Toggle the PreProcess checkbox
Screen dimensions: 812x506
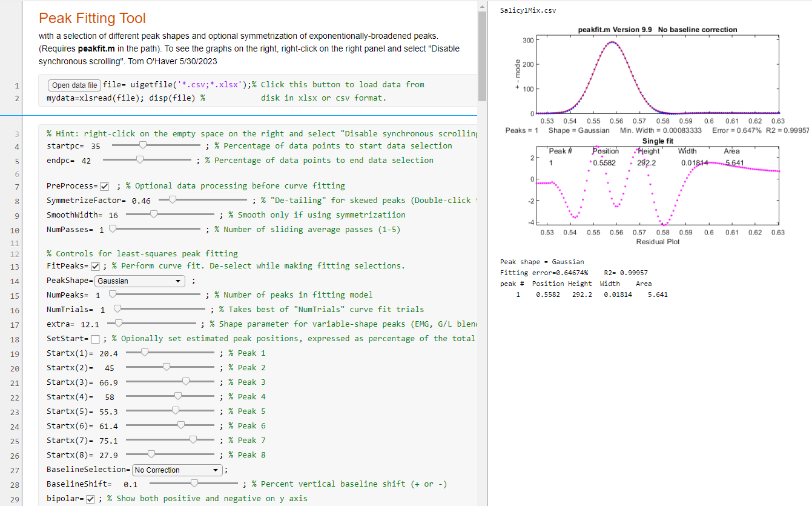pos(104,187)
